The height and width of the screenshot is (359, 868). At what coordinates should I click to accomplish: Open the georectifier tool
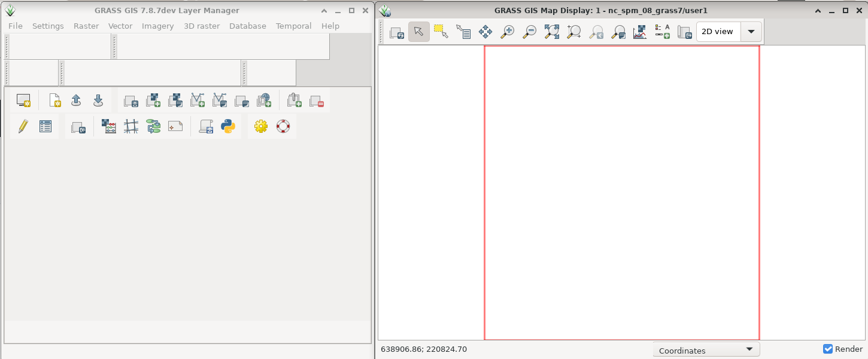[x=131, y=126]
